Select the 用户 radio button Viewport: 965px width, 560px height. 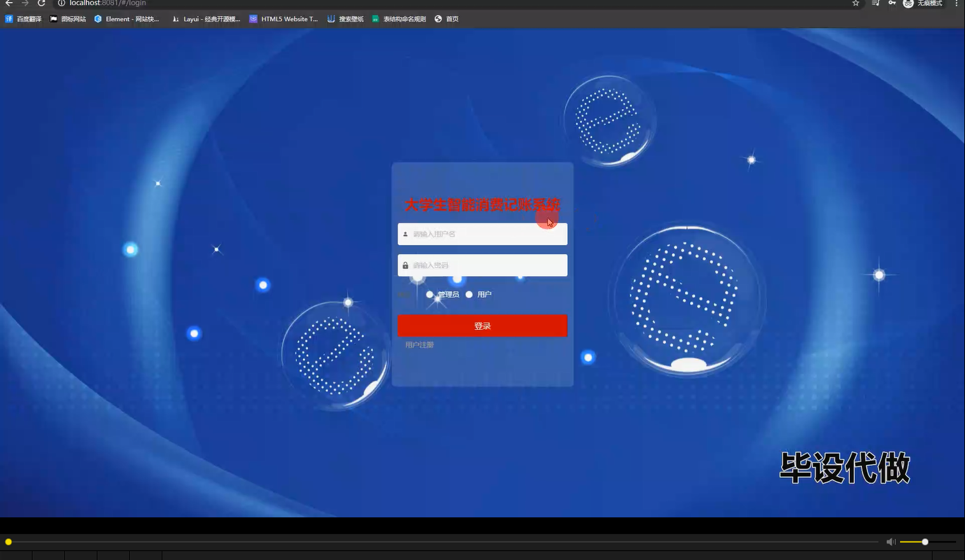pos(469,295)
